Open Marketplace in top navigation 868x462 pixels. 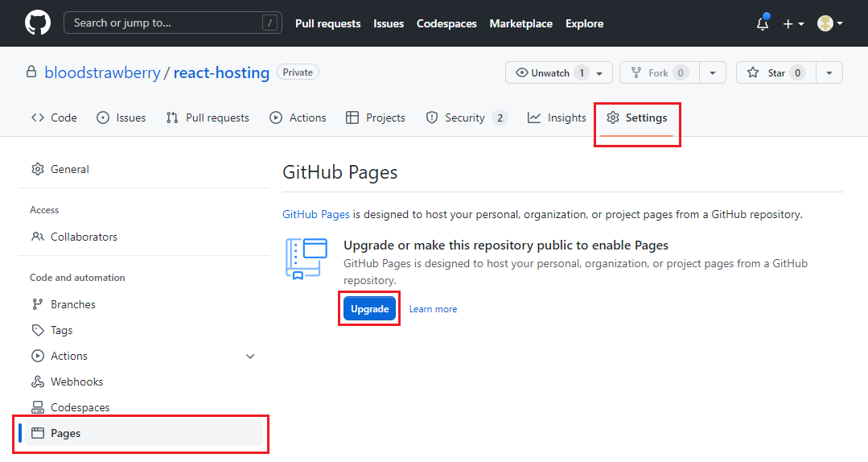(521, 24)
